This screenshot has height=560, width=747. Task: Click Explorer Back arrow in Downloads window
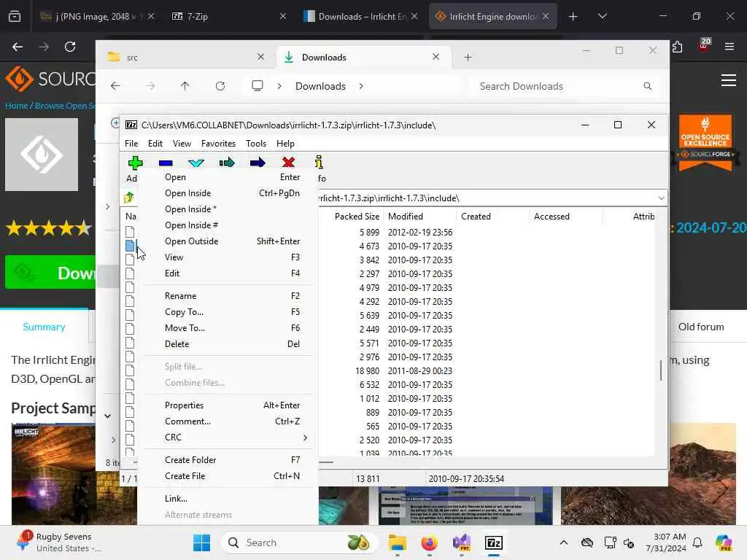[x=115, y=86]
